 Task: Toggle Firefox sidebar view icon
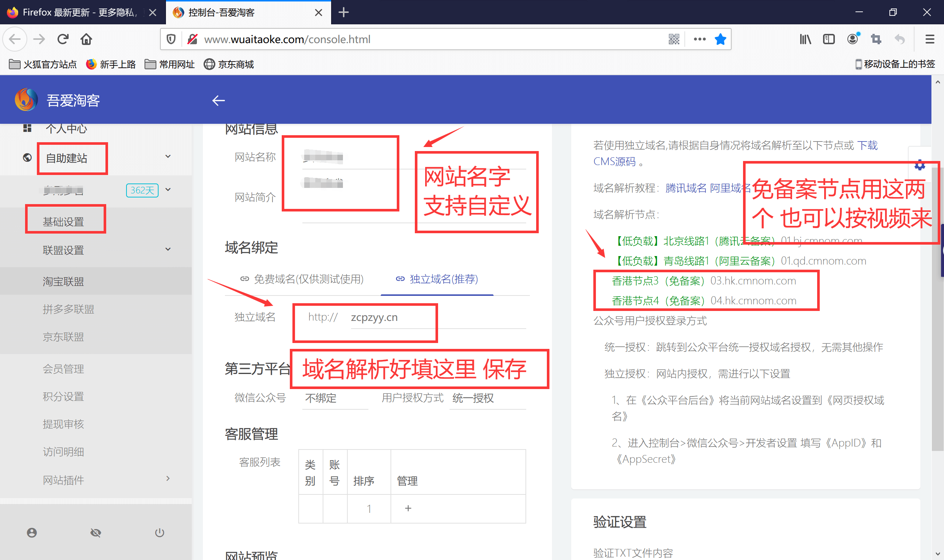click(x=829, y=39)
